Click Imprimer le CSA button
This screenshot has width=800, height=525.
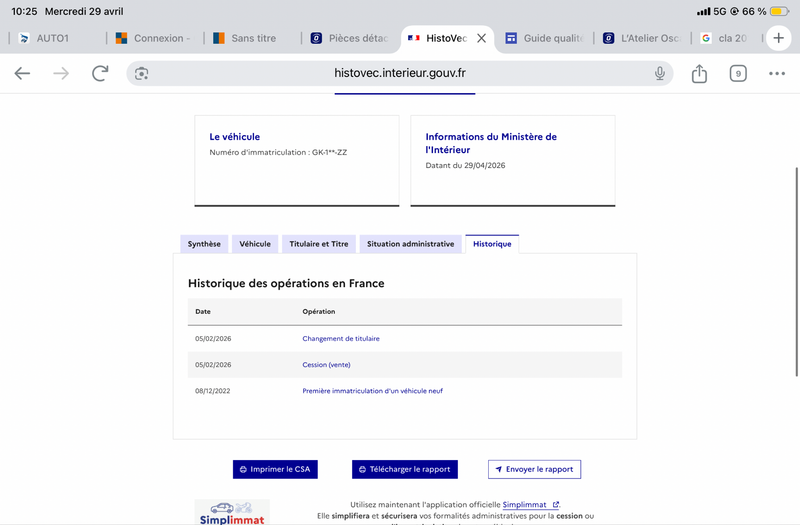click(275, 469)
